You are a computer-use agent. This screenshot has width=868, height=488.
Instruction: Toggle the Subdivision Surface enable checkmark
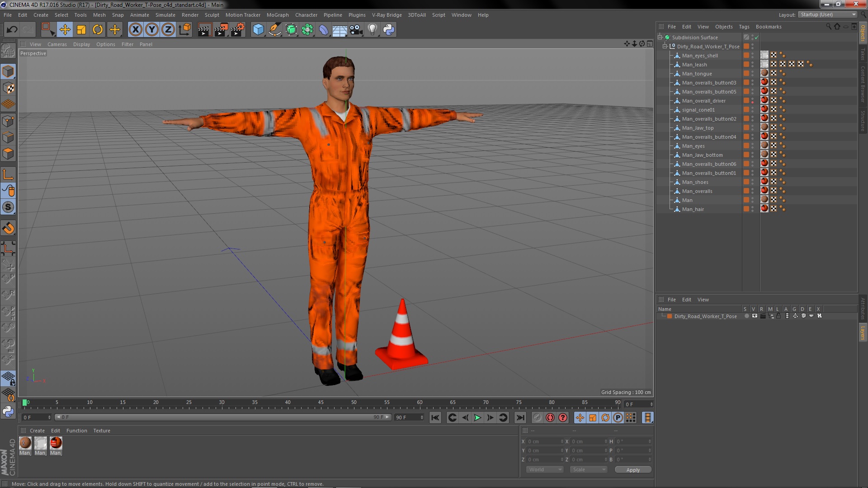click(x=757, y=38)
